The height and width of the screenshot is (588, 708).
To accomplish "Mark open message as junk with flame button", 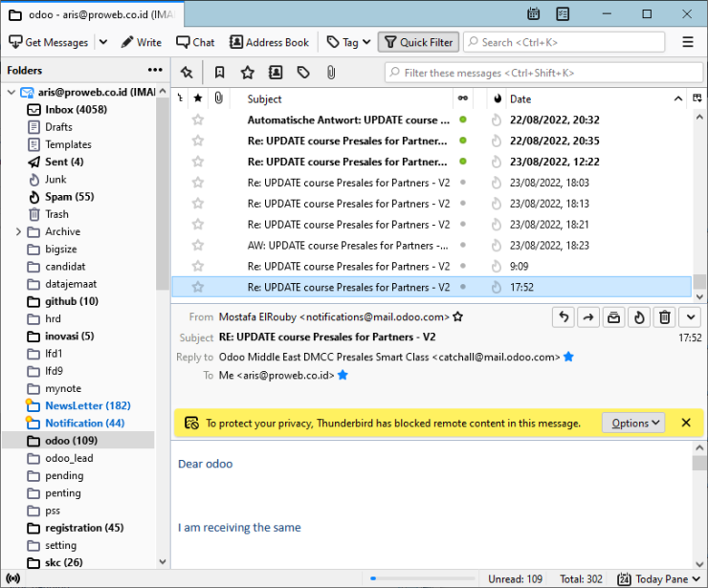I will 639,317.
